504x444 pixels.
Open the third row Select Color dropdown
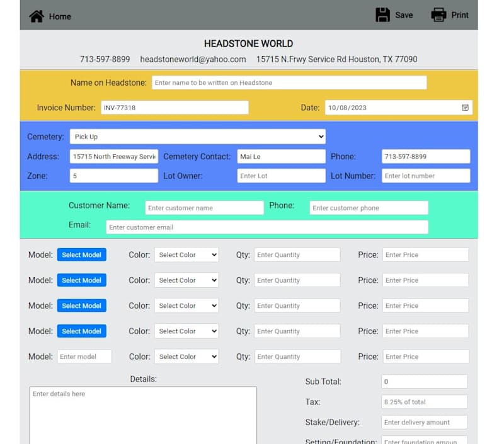(186, 305)
